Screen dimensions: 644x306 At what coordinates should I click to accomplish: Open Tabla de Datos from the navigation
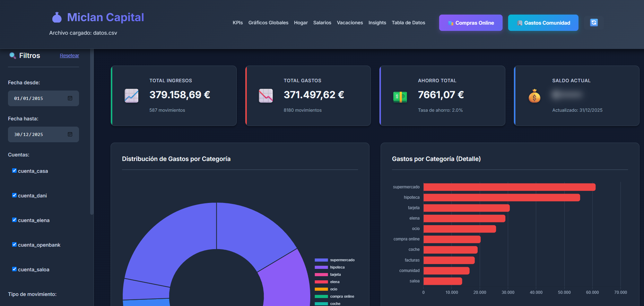[x=408, y=23]
